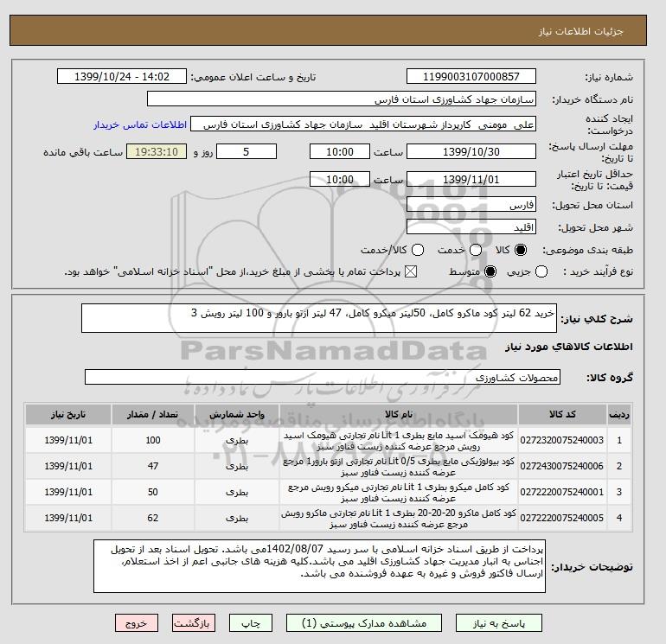This screenshot has height=644, width=666.
Task: Click the announcement date field 1399/10/24 - 14:02
Action: pyautogui.click(x=122, y=77)
